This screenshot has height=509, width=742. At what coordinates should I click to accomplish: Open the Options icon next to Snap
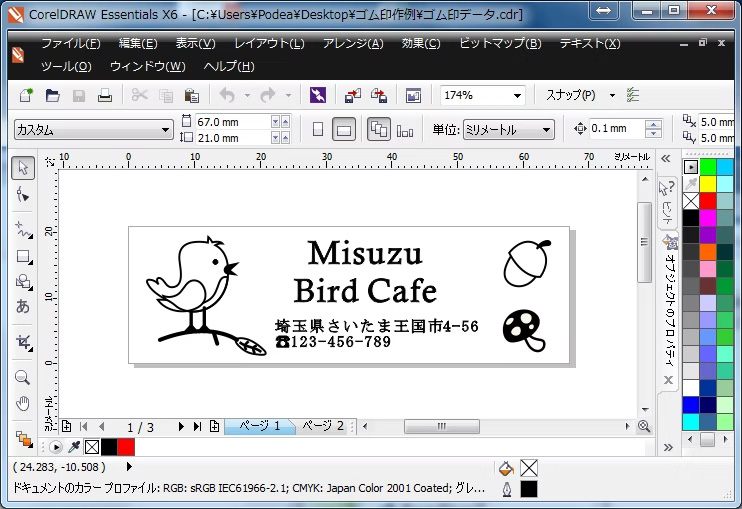(633, 95)
